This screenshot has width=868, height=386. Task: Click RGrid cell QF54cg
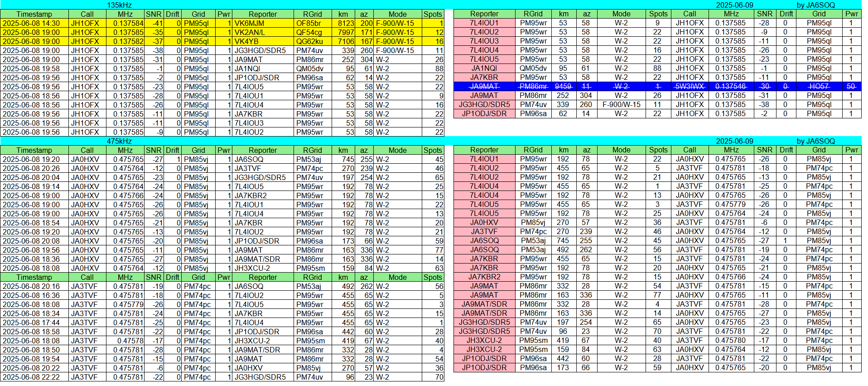point(313,32)
